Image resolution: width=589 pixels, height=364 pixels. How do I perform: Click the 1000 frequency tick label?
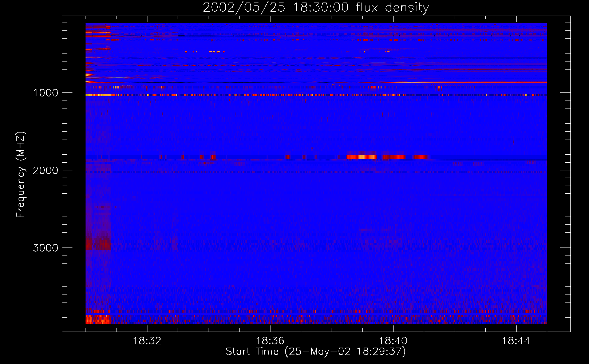coord(46,93)
